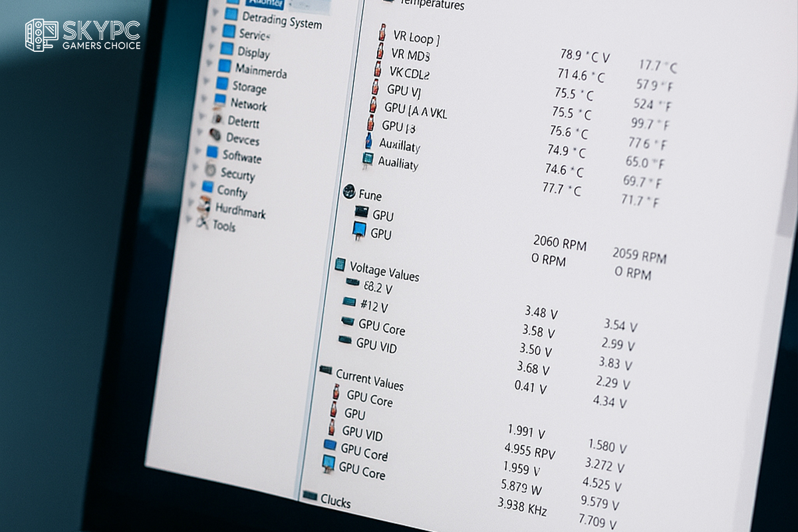Click the round fan icon beside Fune
This screenshot has height=532, width=798.
pos(349,192)
